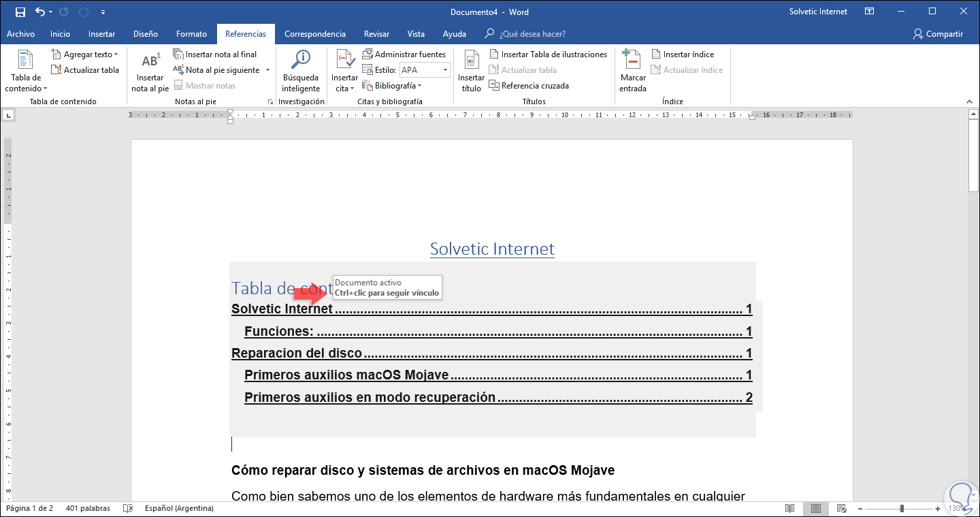This screenshot has height=517, width=980.
Task: Open the Revisar tab
Action: [x=377, y=34]
